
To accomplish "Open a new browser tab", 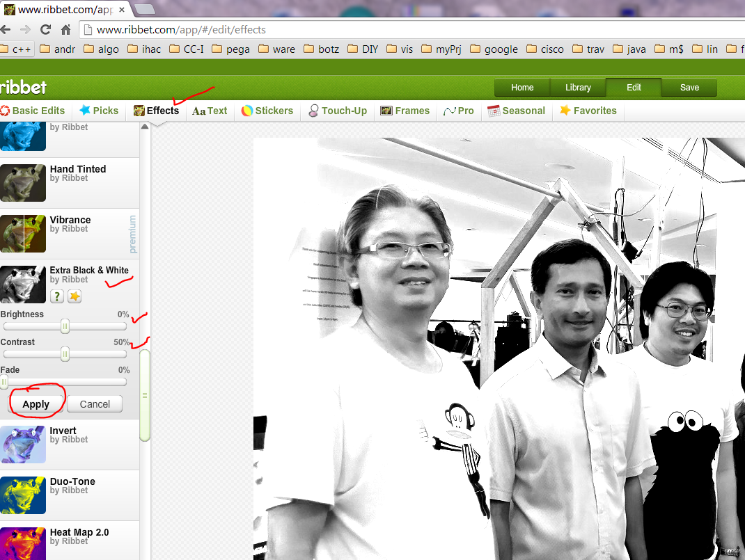I will point(144,9).
